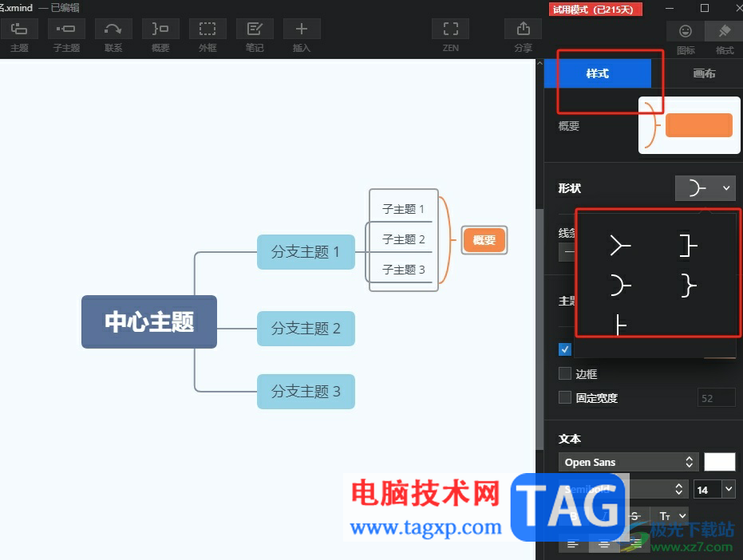Choose the round curve summary shape
This screenshot has width=743, height=560.
620,286
